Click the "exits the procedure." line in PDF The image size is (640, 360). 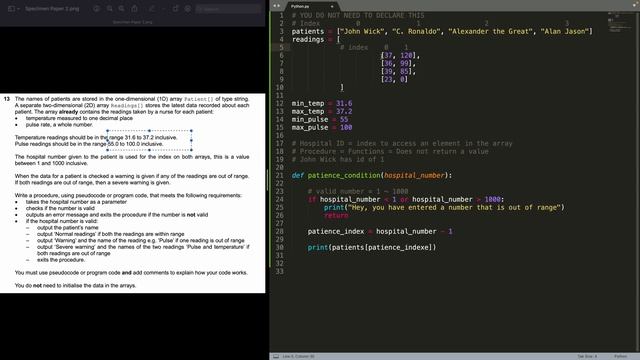(61, 260)
